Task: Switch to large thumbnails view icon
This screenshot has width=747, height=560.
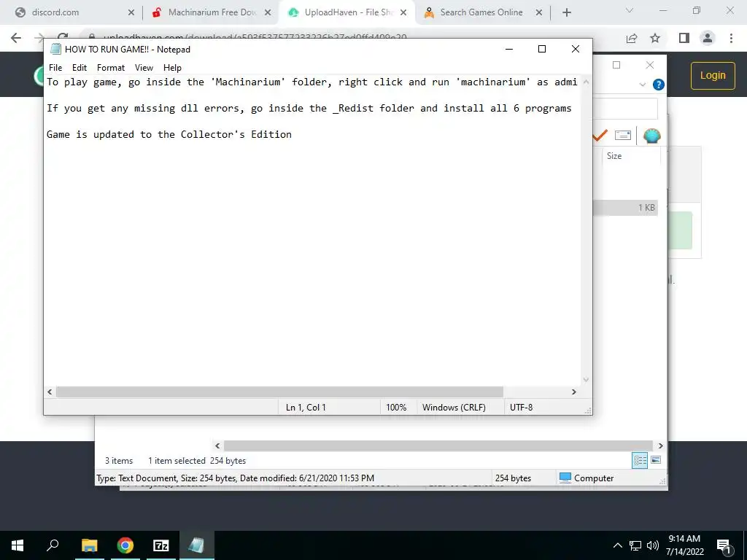Action: [x=656, y=460]
